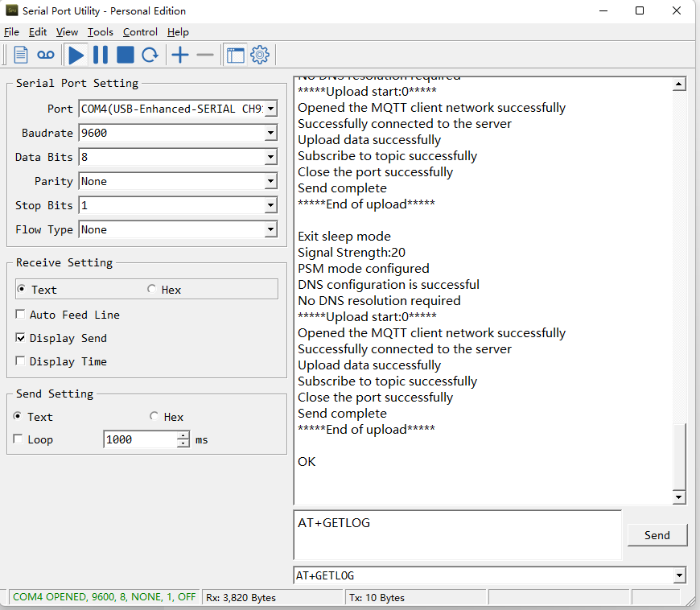Click 'DNS configuration is successful' log line
700x610 pixels.
(389, 284)
